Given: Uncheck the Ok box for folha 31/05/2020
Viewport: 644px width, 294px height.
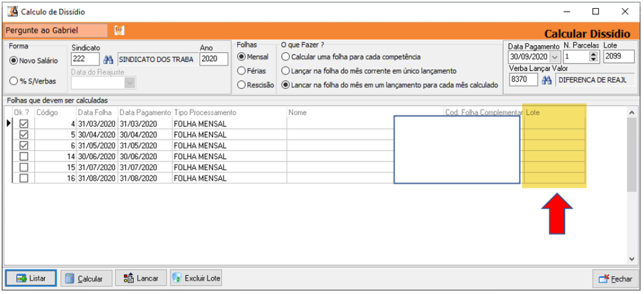Looking at the screenshot, I should click(25, 145).
